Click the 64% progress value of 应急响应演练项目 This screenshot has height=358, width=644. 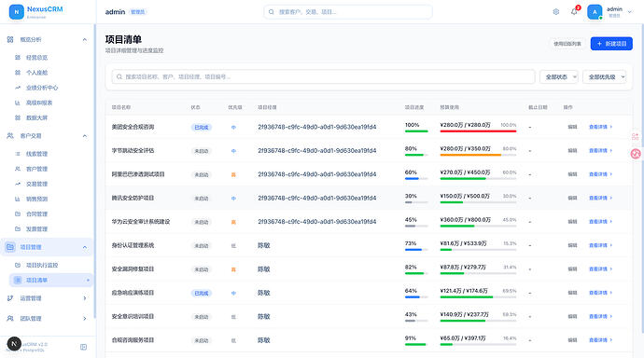pos(411,290)
